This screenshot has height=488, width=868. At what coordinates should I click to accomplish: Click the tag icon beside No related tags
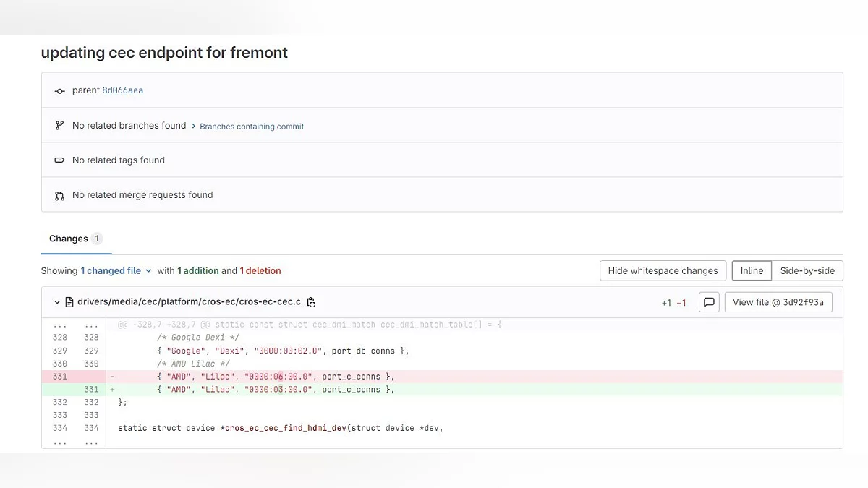tap(60, 160)
